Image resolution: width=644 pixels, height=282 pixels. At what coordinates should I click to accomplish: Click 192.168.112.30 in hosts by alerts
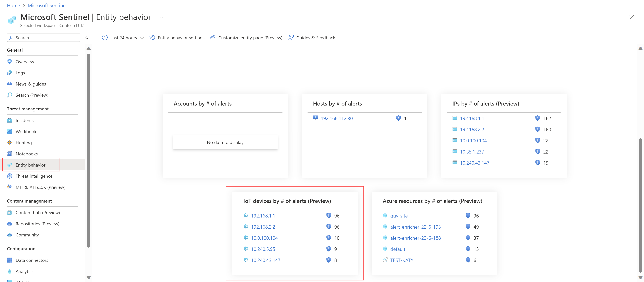point(337,118)
